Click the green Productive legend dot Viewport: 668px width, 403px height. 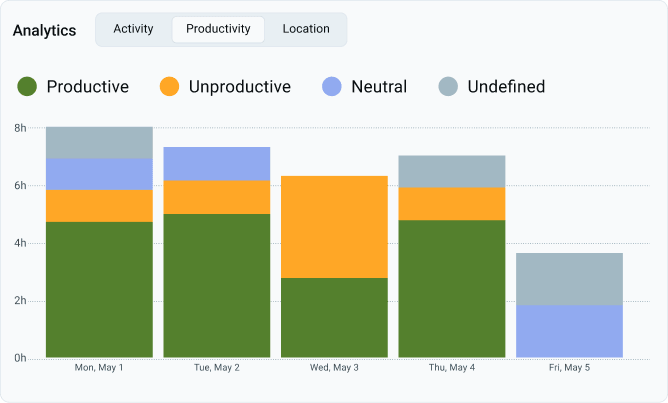point(27,86)
